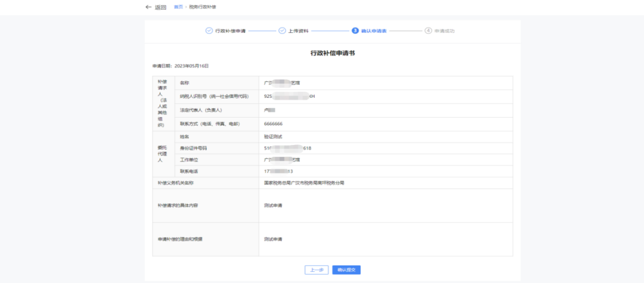
Task: Click the tax authority name 国家税务总局广汉市税务局
Action: coord(304,183)
